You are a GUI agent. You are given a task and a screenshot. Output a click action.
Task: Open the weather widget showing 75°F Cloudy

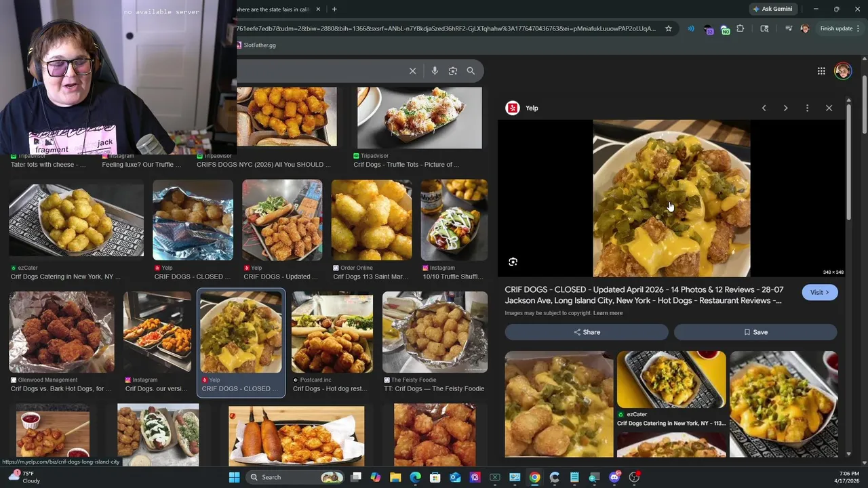click(x=26, y=477)
